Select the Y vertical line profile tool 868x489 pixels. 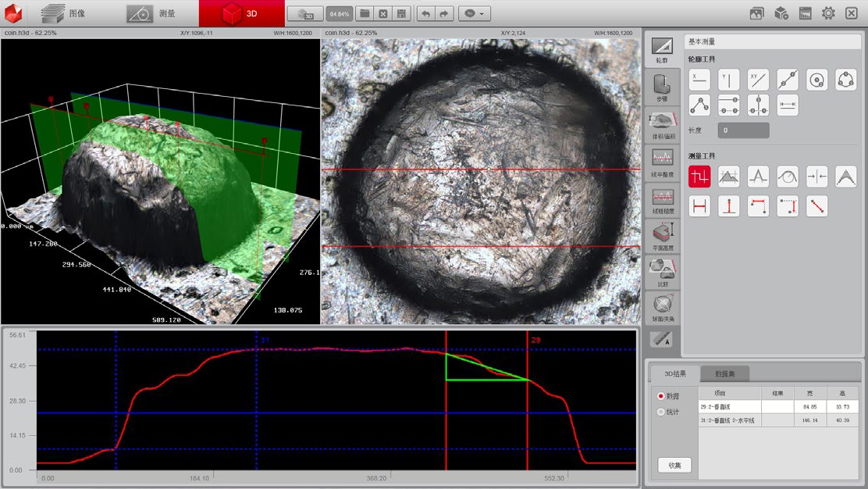point(728,80)
